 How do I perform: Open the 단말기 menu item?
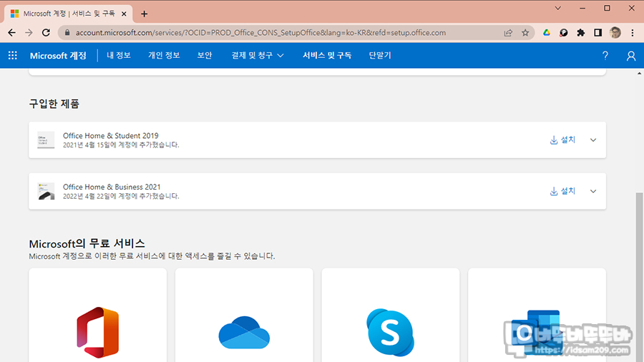(380, 55)
